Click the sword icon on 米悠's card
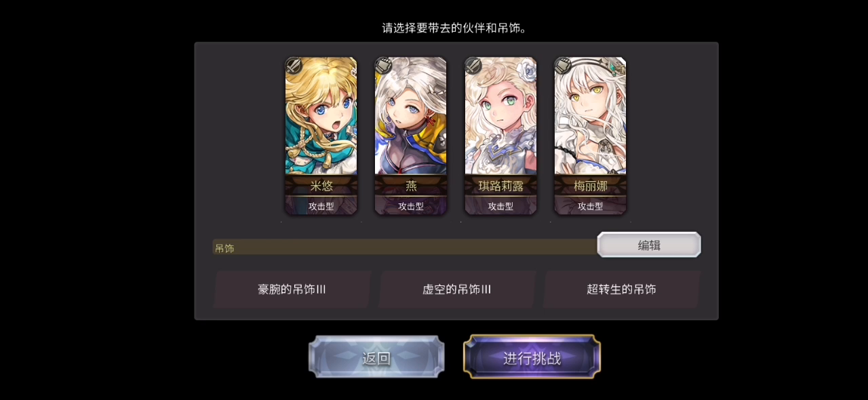The width and height of the screenshot is (868, 400). (x=294, y=66)
